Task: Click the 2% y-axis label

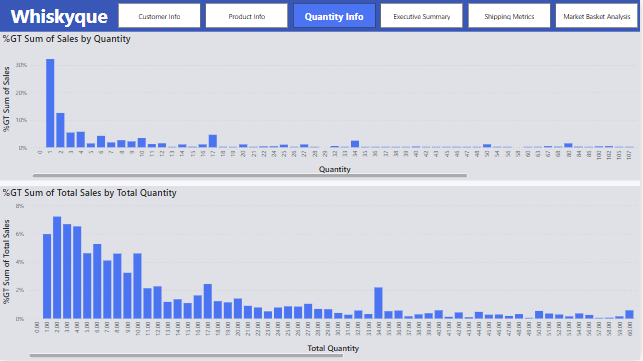Action: [20, 290]
